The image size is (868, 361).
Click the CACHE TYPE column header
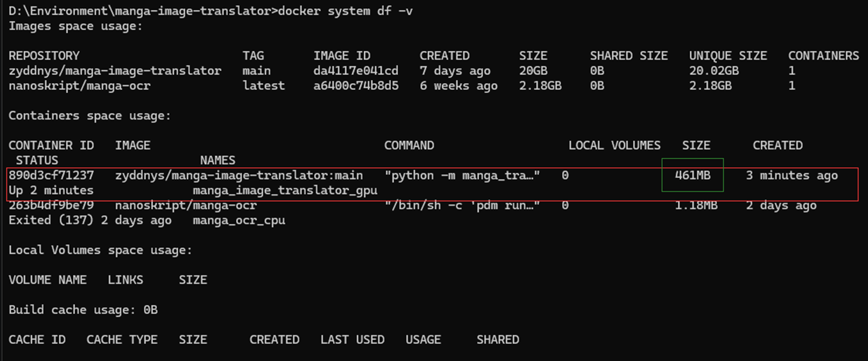click(122, 340)
